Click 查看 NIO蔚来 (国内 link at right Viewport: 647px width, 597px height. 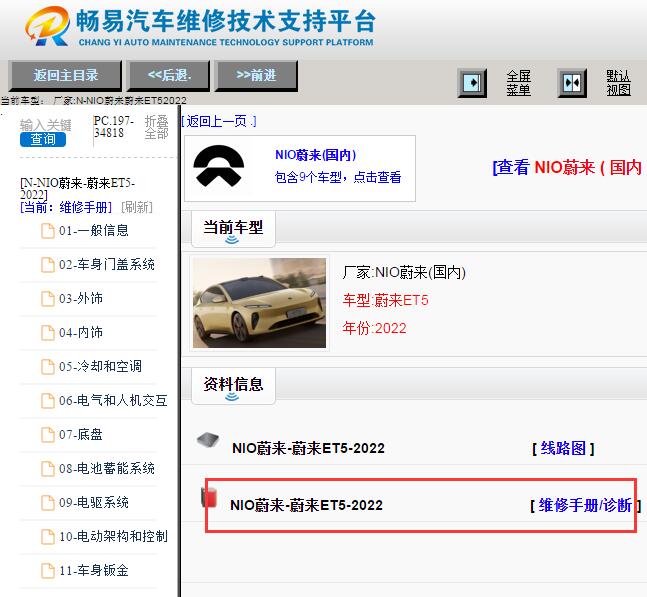tap(568, 168)
